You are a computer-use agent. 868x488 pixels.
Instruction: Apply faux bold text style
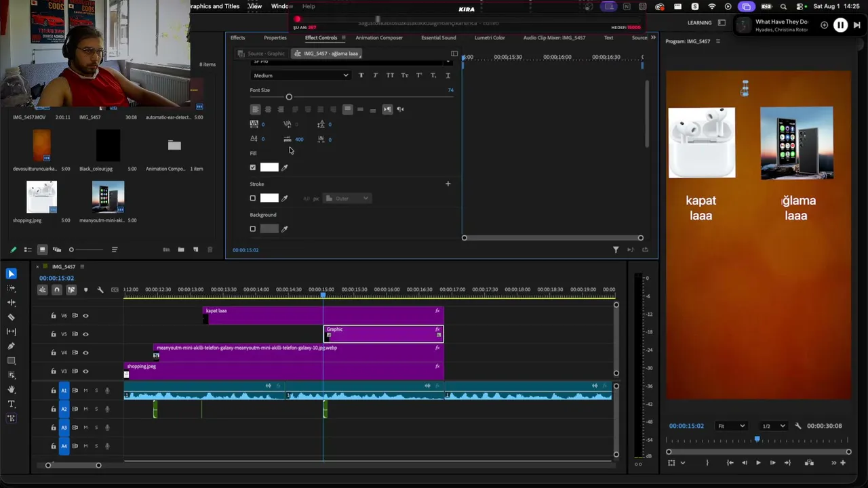click(x=361, y=75)
